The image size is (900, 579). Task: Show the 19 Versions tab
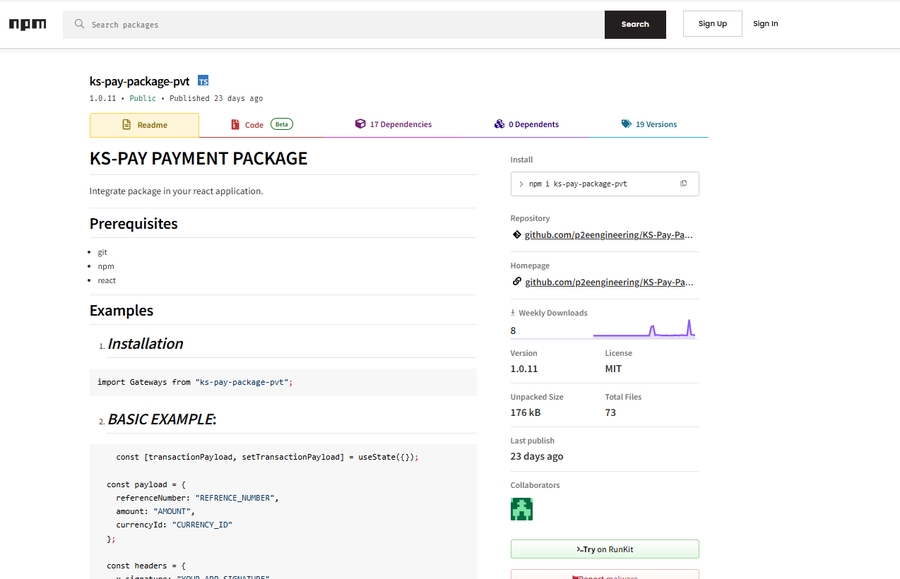click(x=649, y=125)
